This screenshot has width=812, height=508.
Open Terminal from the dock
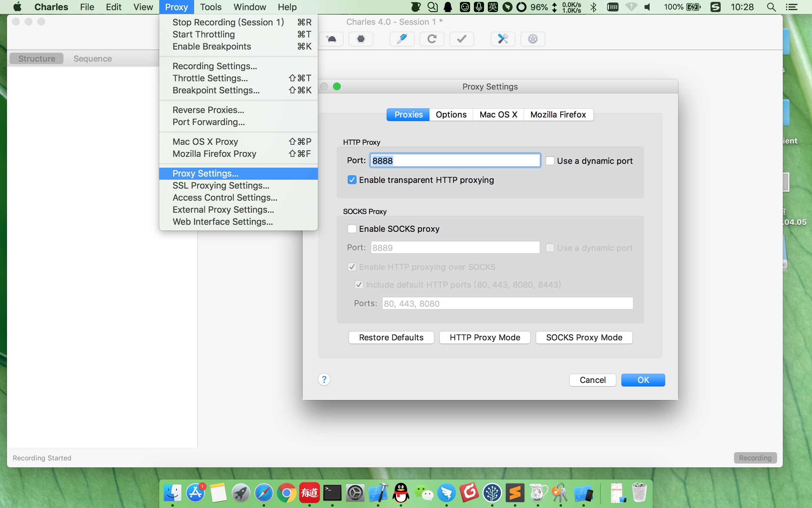point(332,493)
